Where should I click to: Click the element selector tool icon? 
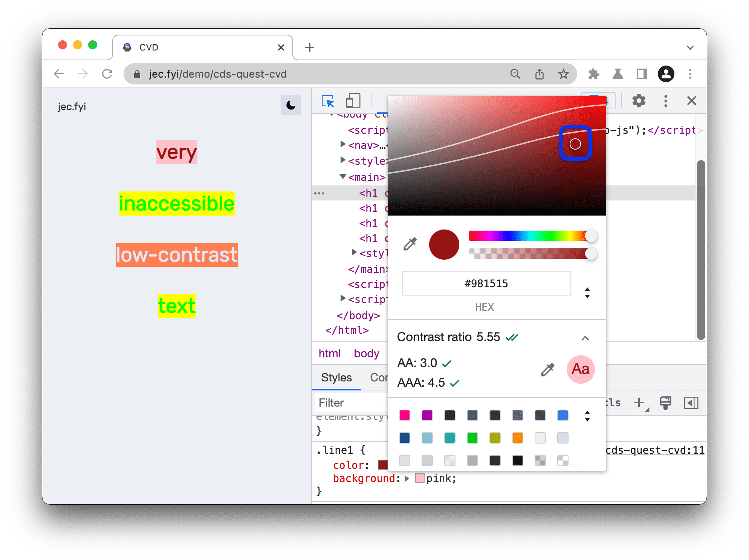[x=328, y=101]
